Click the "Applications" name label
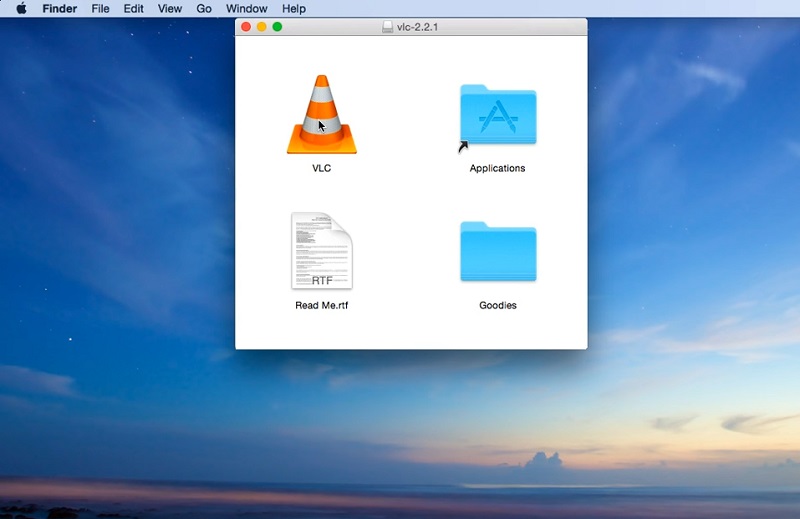Screen dimensions: 800x519 click(497, 168)
